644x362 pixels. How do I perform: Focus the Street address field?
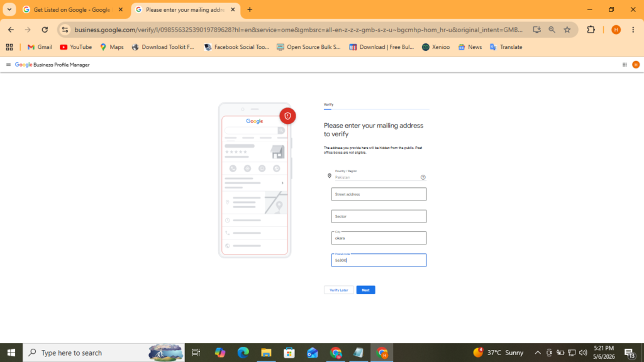(379, 194)
